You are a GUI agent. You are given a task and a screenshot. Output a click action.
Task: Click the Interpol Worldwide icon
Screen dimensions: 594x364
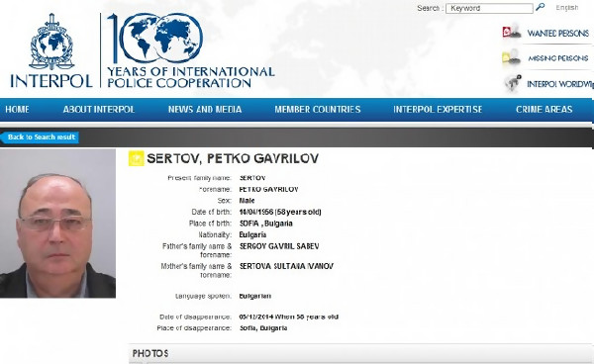click(513, 83)
